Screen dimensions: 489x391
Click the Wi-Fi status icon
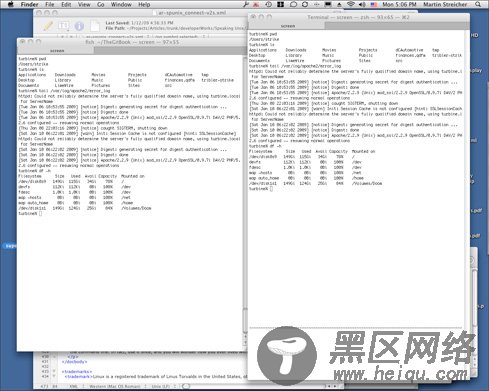coord(350,4)
